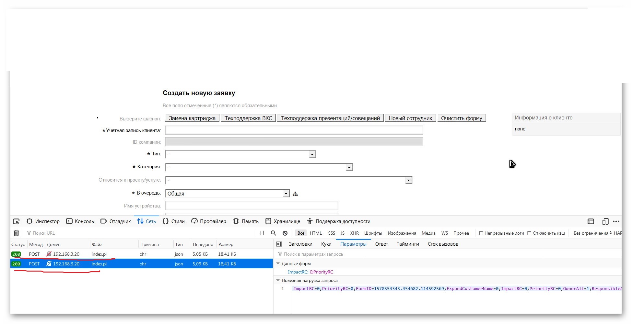
Task: Click insecure lock icon in selected request row
Action: coord(49,264)
